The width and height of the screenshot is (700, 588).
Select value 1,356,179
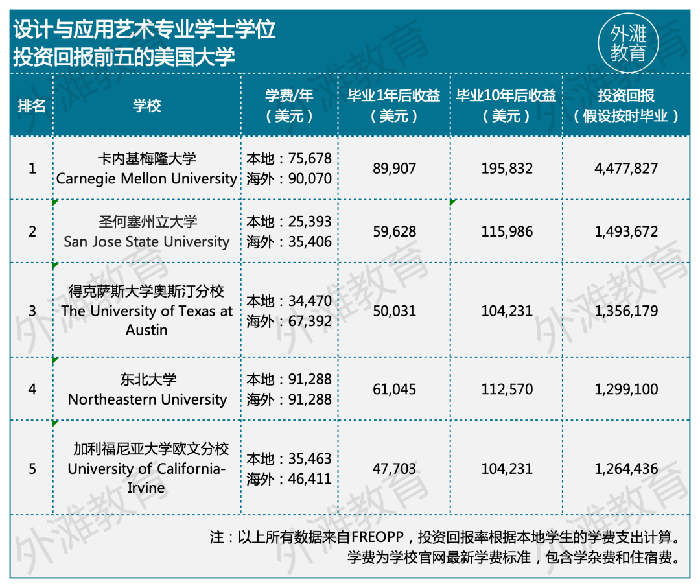click(x=626, y=311)
